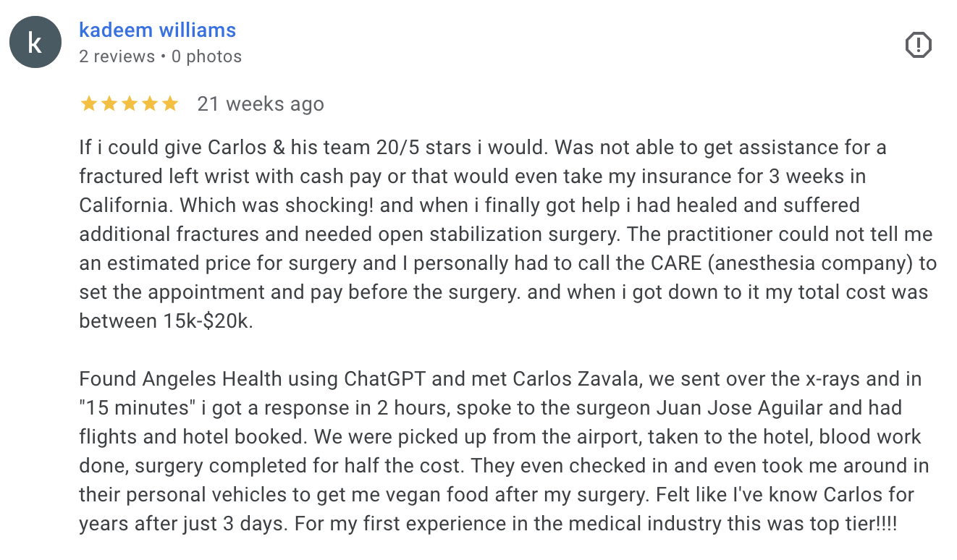Screen dimensions: 957x560
Task: Open kadeem williams reviewer profile link
Action: pyautogui.click(x=157, y=30)
